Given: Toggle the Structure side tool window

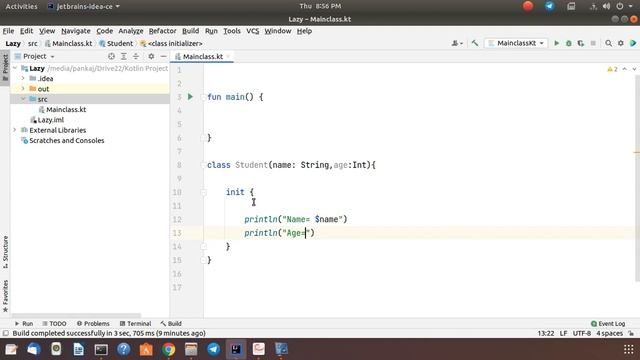Looking at the screenshot, I should coord(5,252).
